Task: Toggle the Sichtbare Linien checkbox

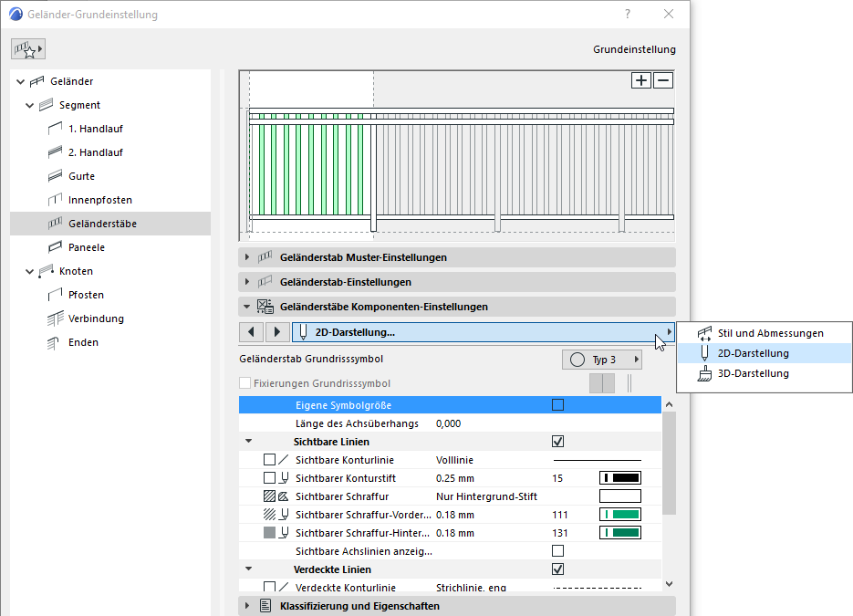Action: pos(557,442)
